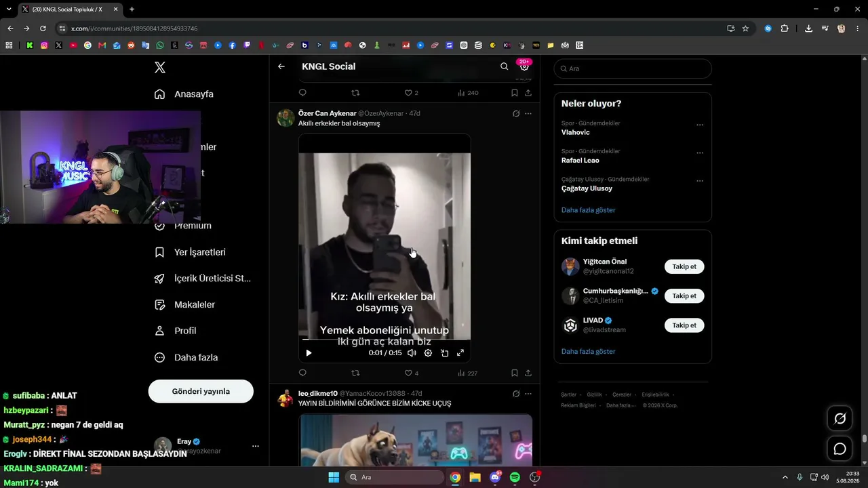Image resolution: width=868 pixels, height=488 pixels.
Task: Open the Vlahovic trending topic
Action: [576, 132]
